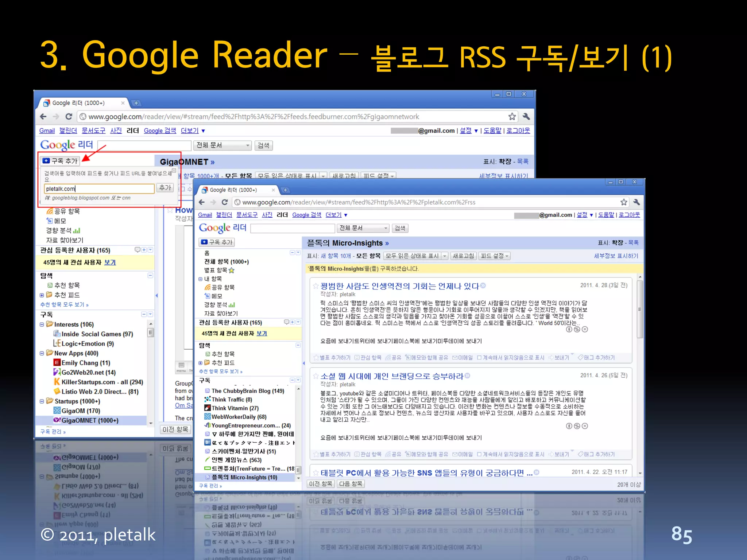Open 세부정보 표시하기 link in front window

(x=616, y=256)
